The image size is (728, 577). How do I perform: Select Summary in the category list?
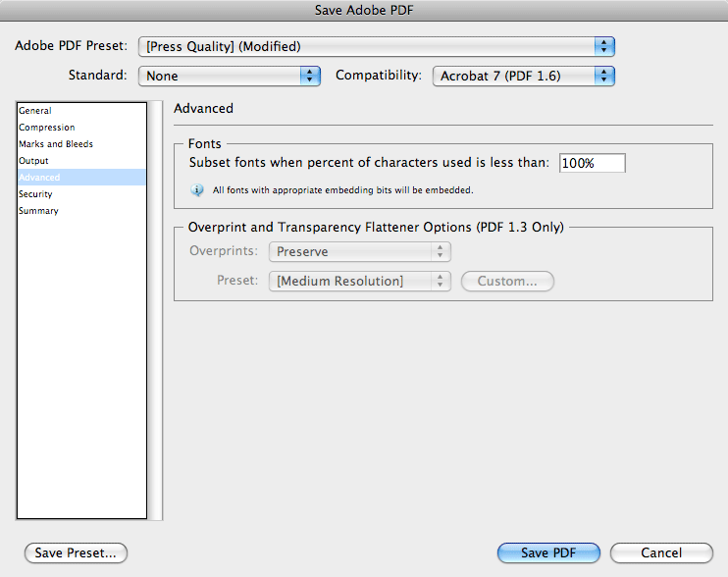tap(81, 211)
